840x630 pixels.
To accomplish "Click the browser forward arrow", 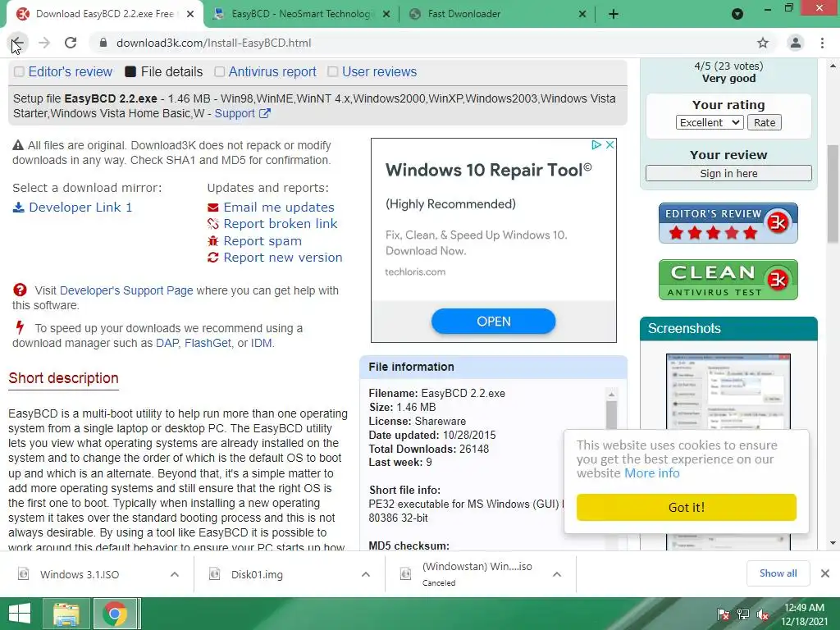I will coord(44,43).
